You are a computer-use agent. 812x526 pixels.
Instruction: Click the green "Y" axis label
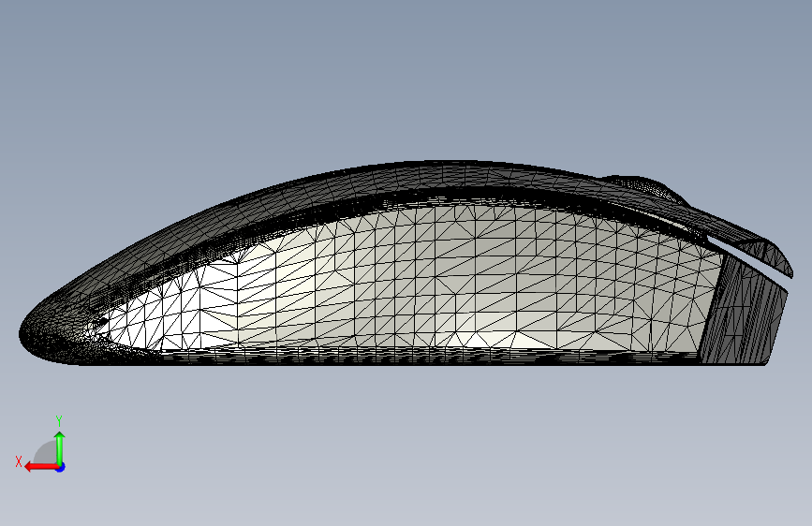(59, 420)
